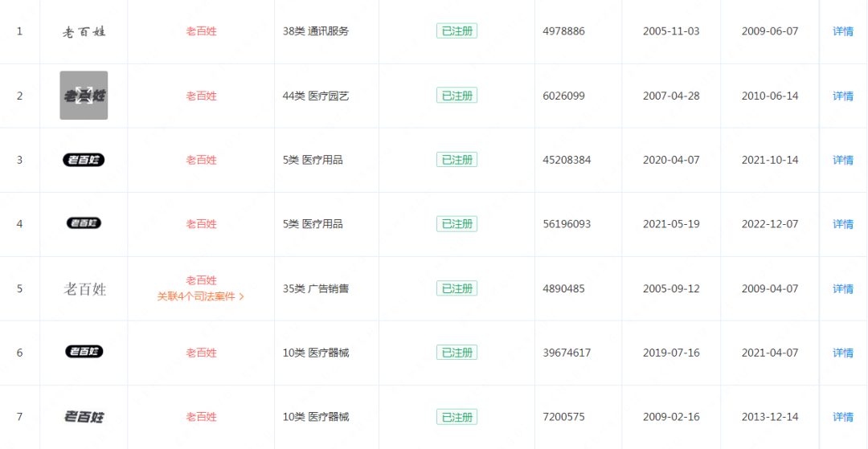The width and height of the screenshot is (868, 449).
Task: Click the enlarge icon on row 2 thumbnail
Action: pos(84,95)
